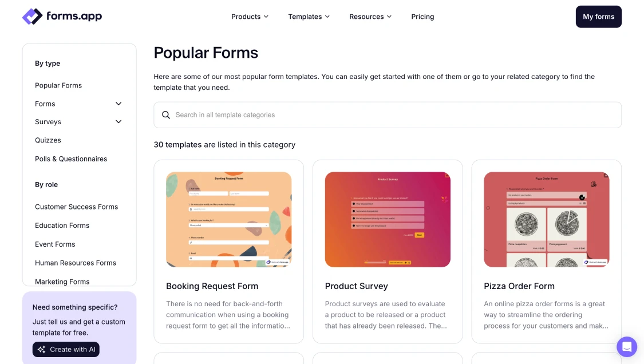Click the forms.app logo
The image size is (644, 364).
coord(62,16)
